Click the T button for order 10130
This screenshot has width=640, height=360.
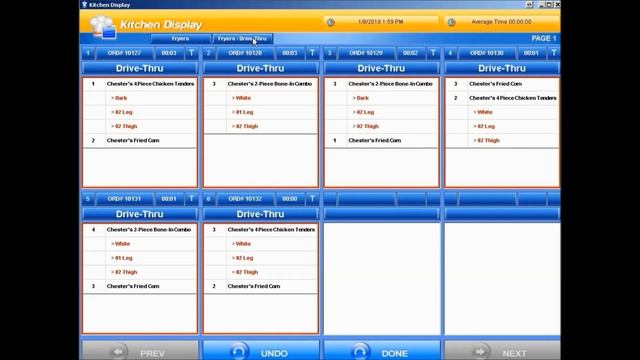coord(553,53)
